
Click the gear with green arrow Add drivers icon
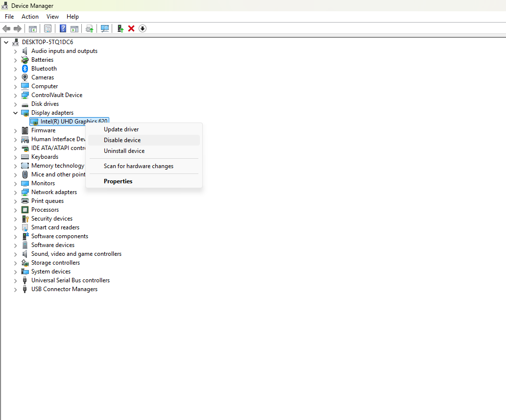click(x=89, y=29)
